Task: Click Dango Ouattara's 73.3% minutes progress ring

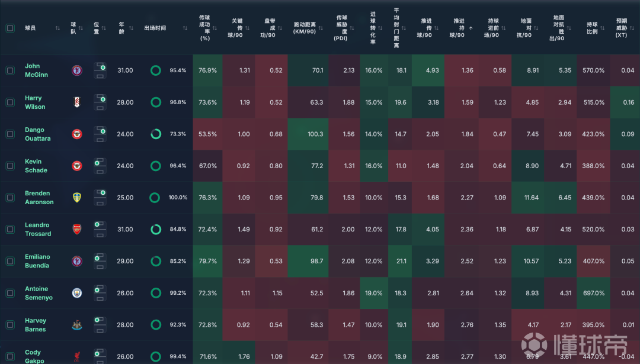Action: [156, 134]
